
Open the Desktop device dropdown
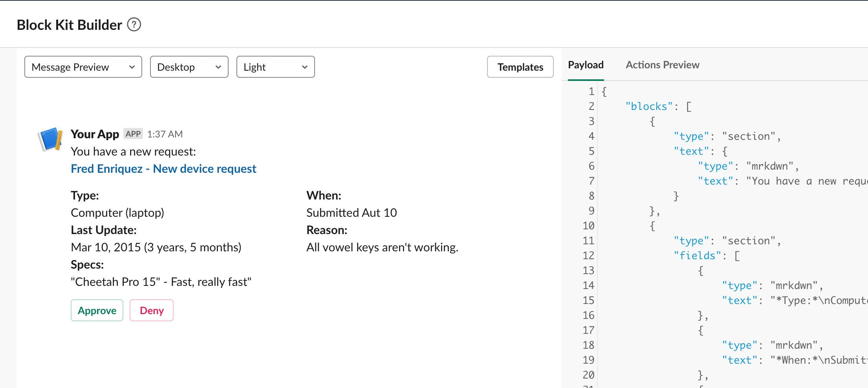coord(189,67)
